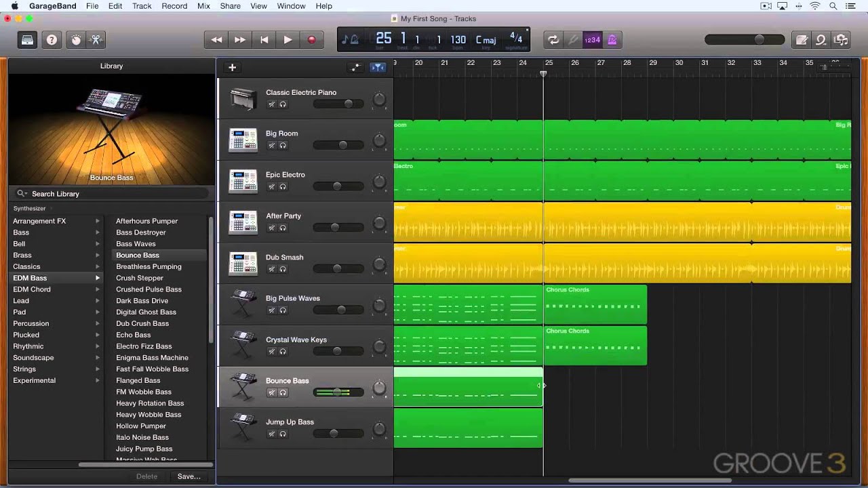Mute the Classic Electric Piano track
The width and height of the screenshot is (868, 488).
click(x=271, y=104)
